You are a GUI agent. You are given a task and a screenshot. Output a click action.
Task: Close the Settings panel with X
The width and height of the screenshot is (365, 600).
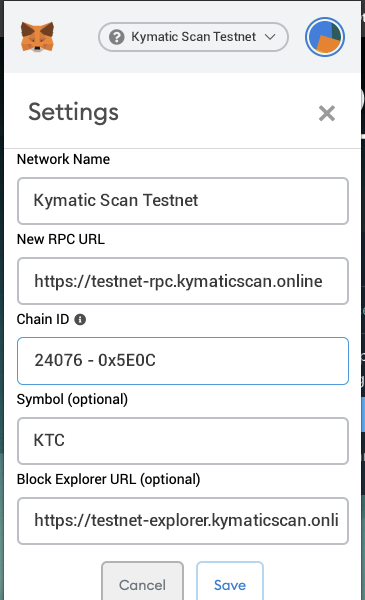tap(327, 113)
